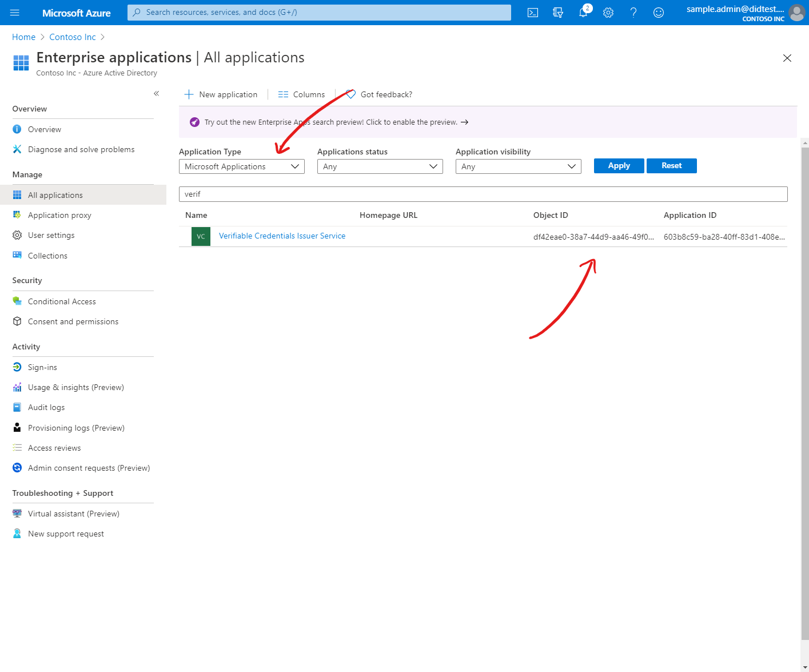Image resolution: width=809 pixels, height=672 pixels.
Task: Expand the Application Type dropdown
Action: pyautogui.click(x=242, y=166)
